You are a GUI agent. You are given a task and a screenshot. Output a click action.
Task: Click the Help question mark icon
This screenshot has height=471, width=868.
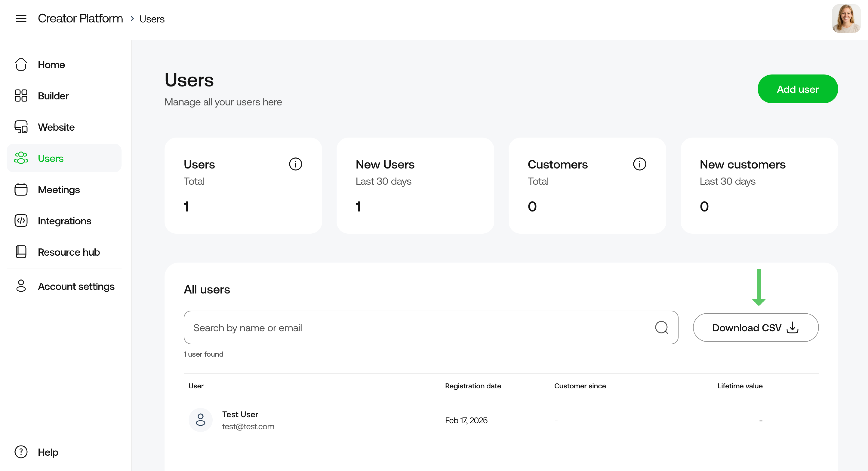point(21,452)
